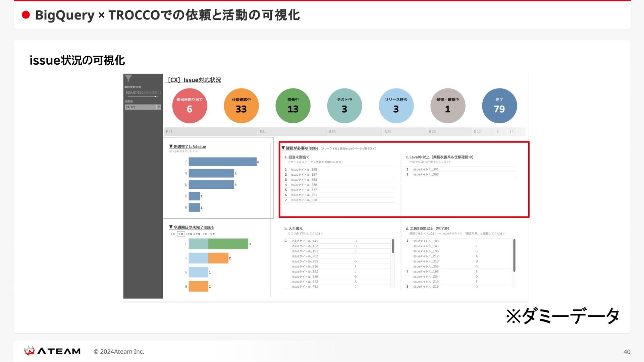Click the ▼今週期日の未完了Issue heading
This screenshot has height=362, width=644.
point(191,227)
